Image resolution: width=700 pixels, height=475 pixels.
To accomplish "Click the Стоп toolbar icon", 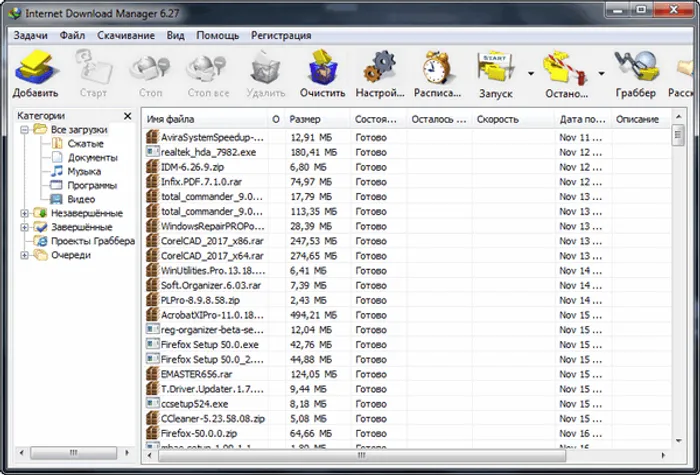I will click(150, 68).
